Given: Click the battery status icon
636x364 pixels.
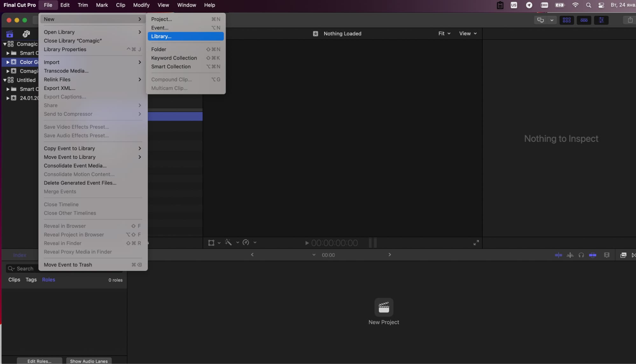Looking at the screenshot, I should click(x=560, y=5).
